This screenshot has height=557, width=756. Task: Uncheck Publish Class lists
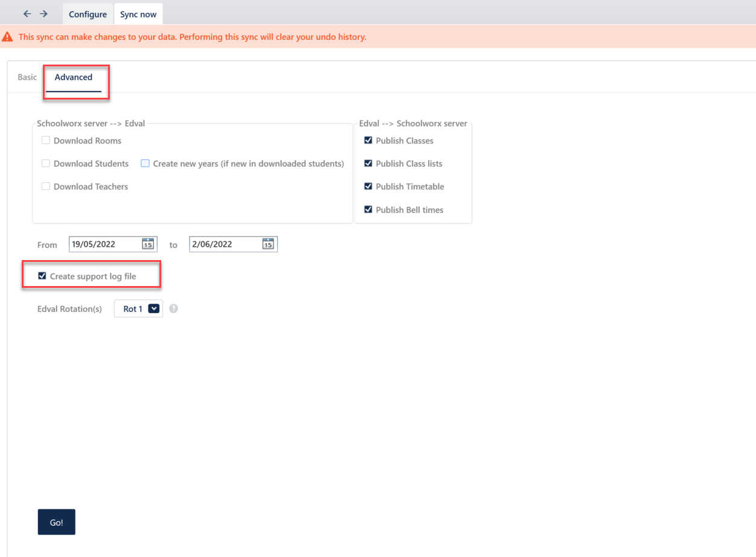[368, 164]
